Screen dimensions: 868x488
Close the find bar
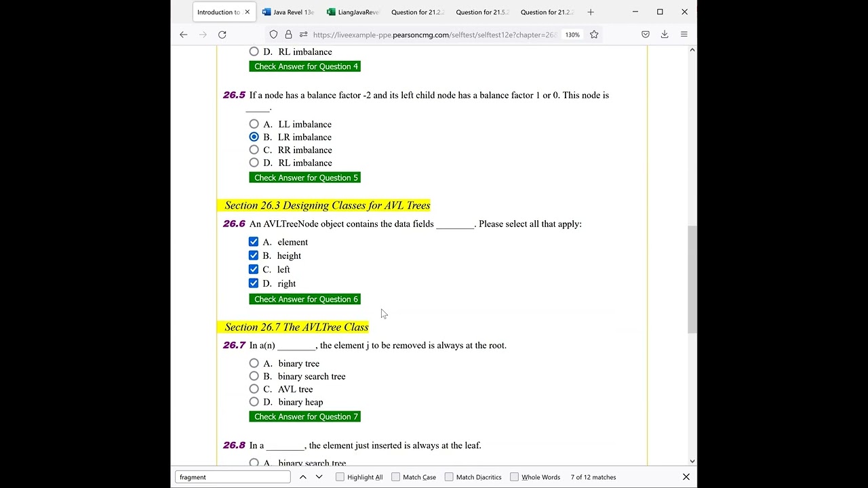pyautogui.click(x=686, y=477)
